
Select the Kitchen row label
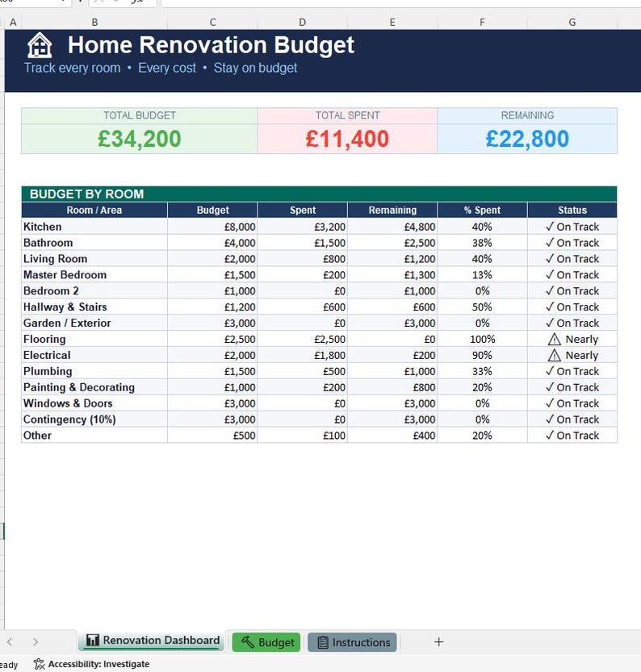pyautogui.click(x=94, y=226)
